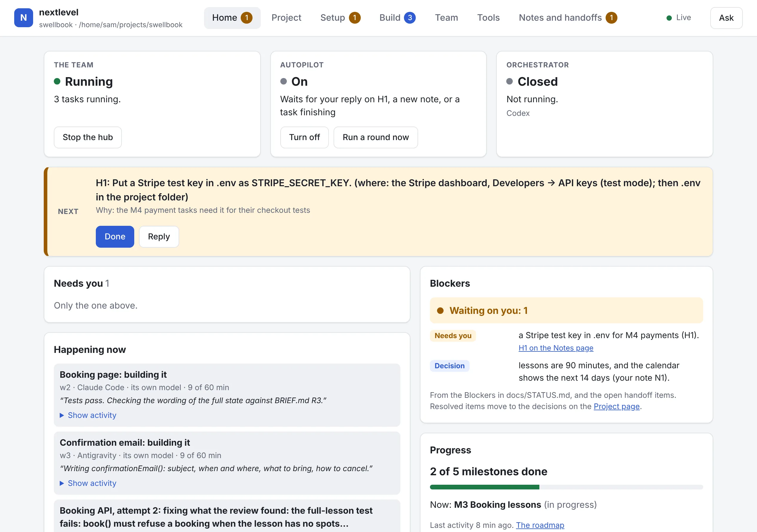Click the 'NEXT' label in the banner

68,212
